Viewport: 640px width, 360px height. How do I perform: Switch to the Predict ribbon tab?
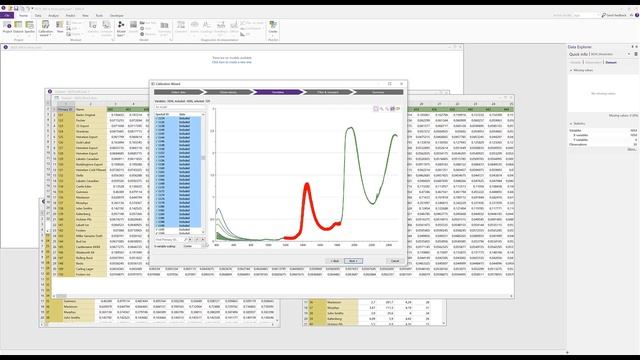pos(70,16)
